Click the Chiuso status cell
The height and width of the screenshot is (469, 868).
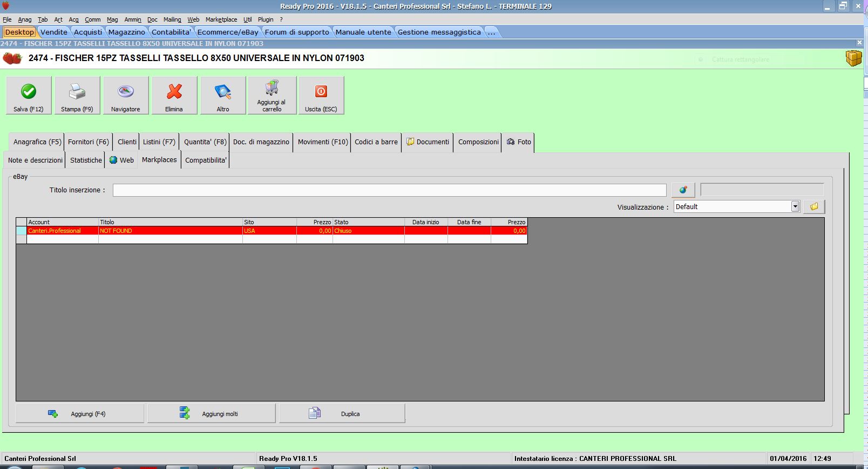point(369,231)
